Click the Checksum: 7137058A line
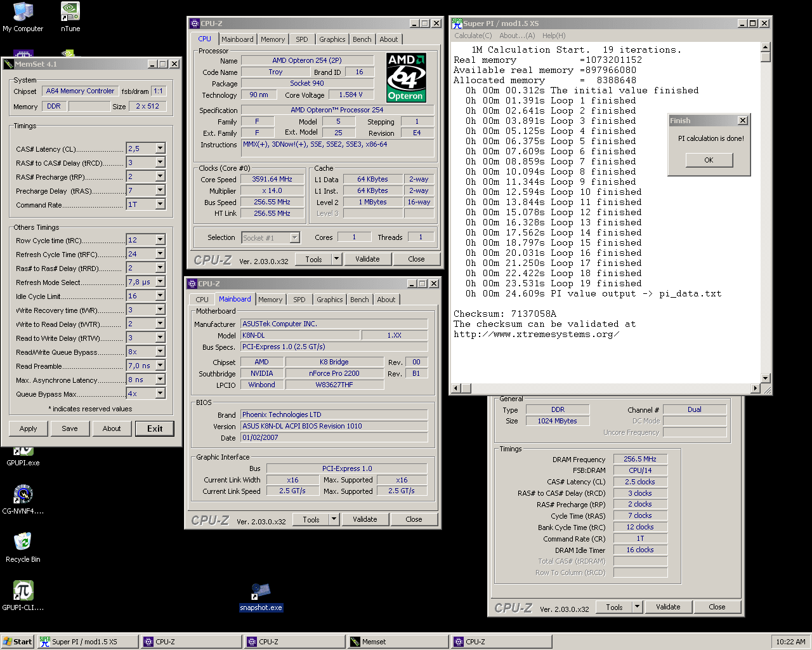Viewport: 812px width, 650px height. pos(504,314)
